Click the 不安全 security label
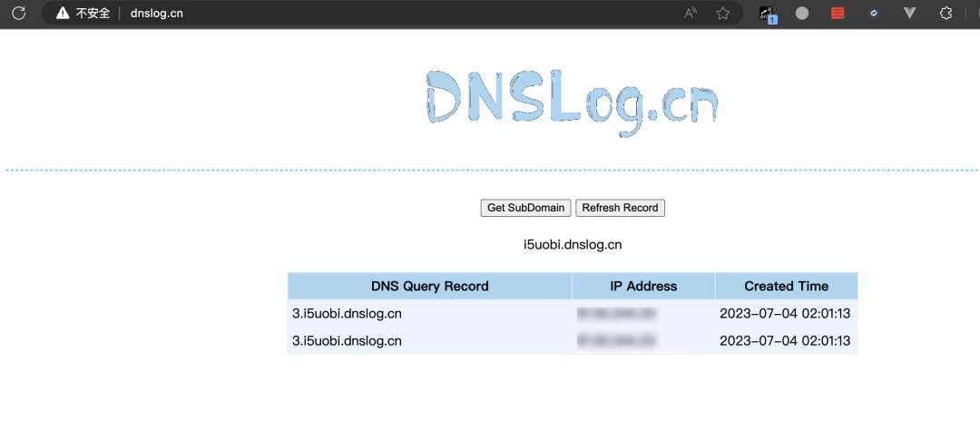The height and width of the screenshot is (440, 980). 93,13
